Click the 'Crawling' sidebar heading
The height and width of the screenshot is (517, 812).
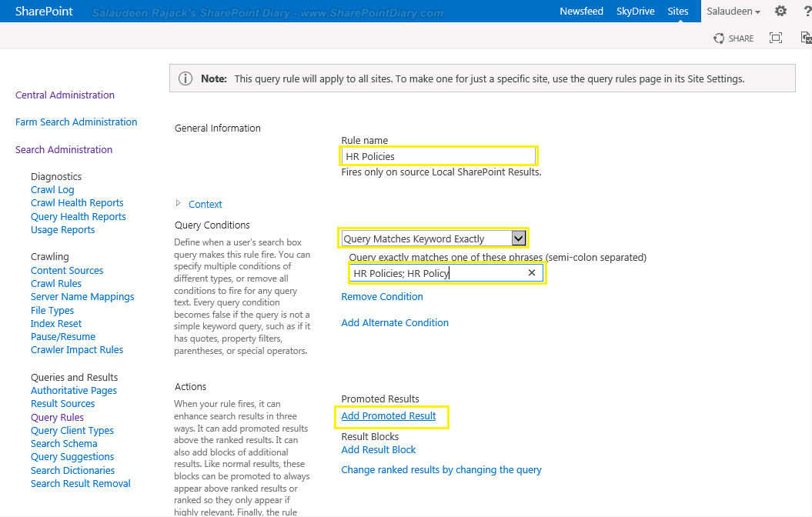coord(50,256)
